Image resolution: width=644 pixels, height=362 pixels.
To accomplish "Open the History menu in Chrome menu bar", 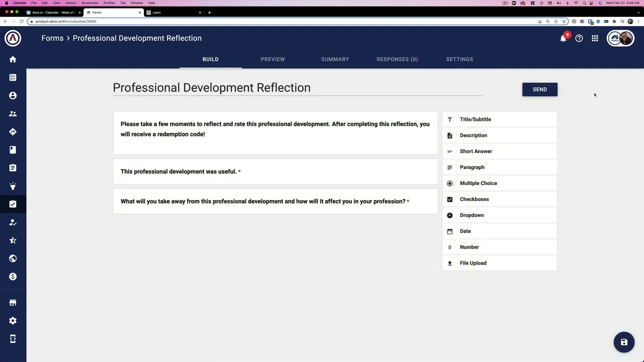I will pyautogui.click(x=71, y=3).
